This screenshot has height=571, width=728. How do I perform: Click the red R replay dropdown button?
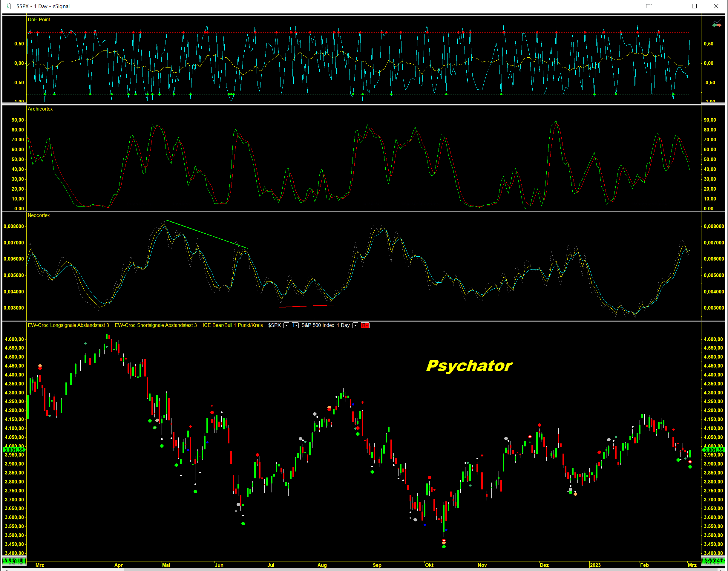pyautogui.click(x=365, y=325)
